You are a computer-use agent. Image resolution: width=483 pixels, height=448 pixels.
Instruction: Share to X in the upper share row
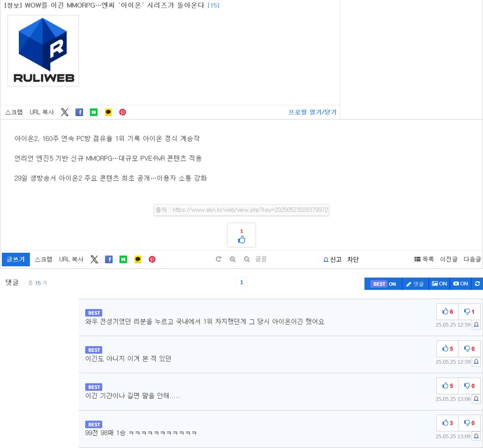[65, 112]
